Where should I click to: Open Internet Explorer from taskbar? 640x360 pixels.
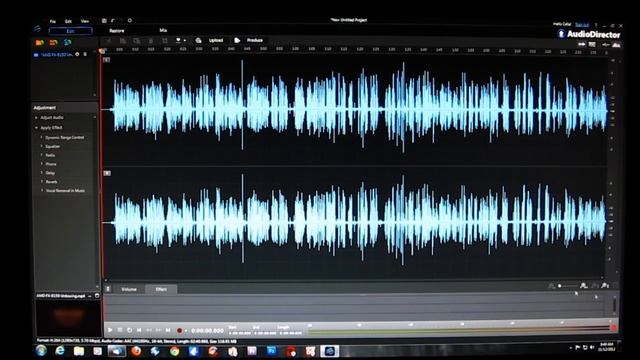[x=60, y=351]
